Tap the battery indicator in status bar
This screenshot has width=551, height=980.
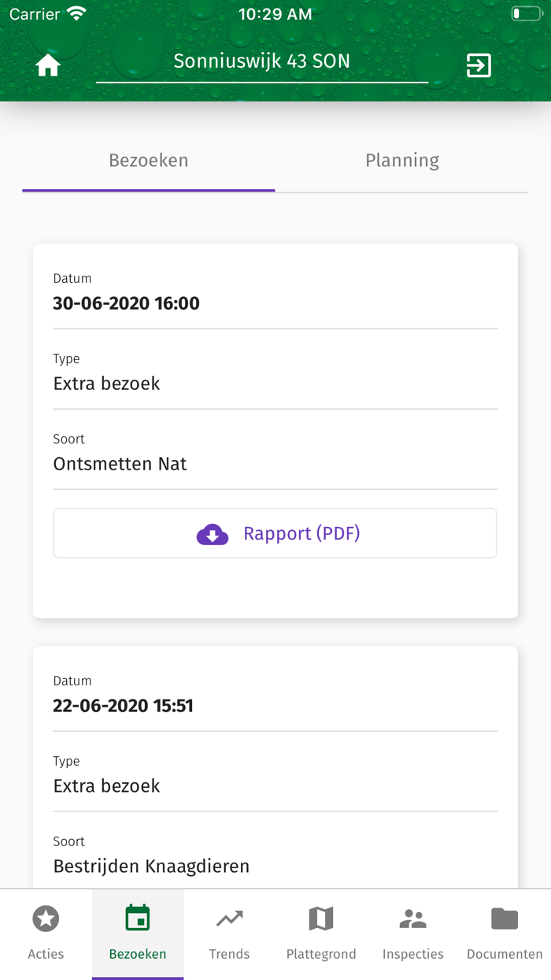click(525, 14)
